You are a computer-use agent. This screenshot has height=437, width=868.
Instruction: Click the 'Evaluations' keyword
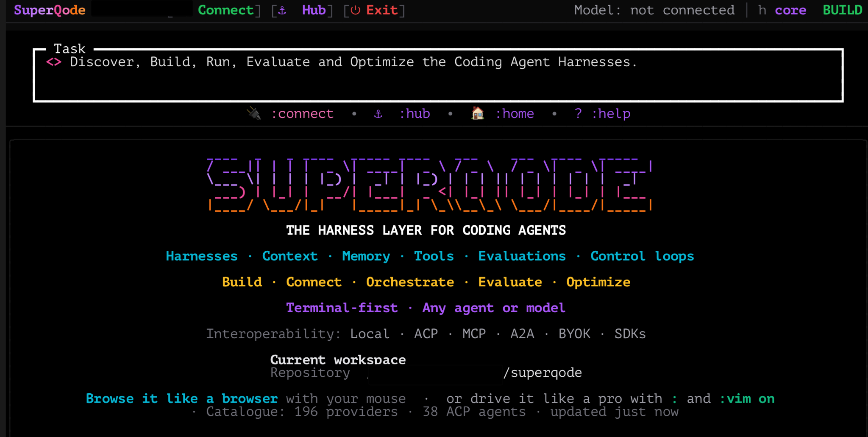(x=522, y=256)
